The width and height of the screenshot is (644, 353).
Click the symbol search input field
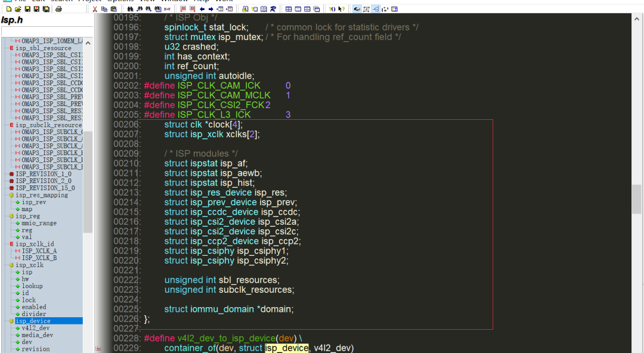45,31
